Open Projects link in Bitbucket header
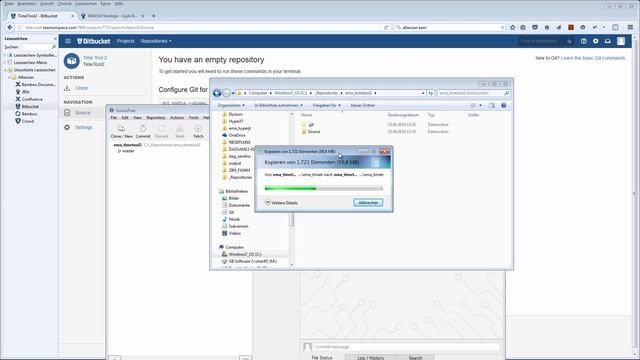This screenshot has height=360, width=640. pos(126,41)
